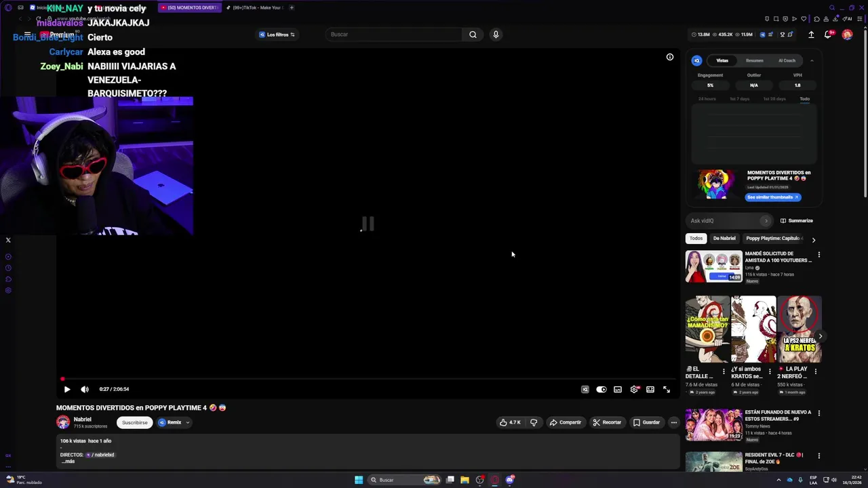The height and width of the screenshot is (488, 868).
Task: Open the Los filtros vidIQ dropdown
Action: (x=277, y=35)
